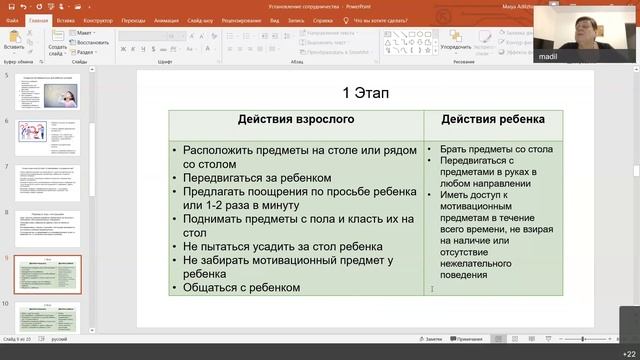640x360 pixels.
Task: Click the slide title '1 Этап'
Action: point(366,93)
